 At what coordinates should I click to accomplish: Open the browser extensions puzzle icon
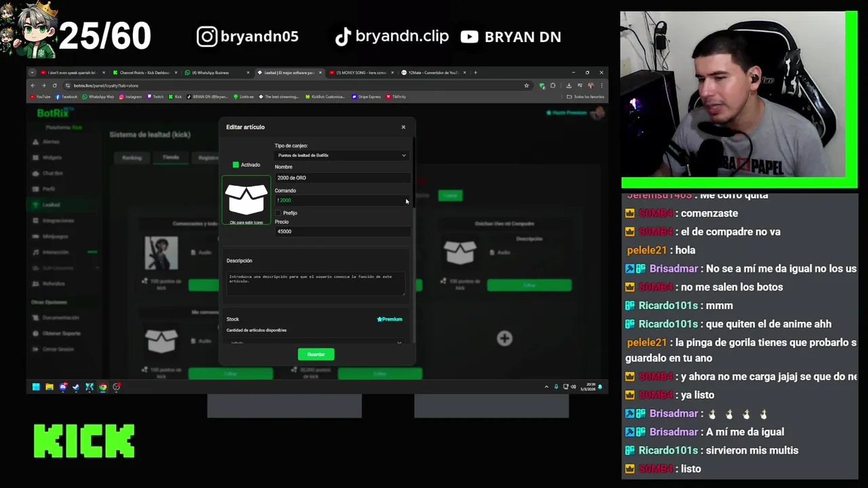(553, 85)
